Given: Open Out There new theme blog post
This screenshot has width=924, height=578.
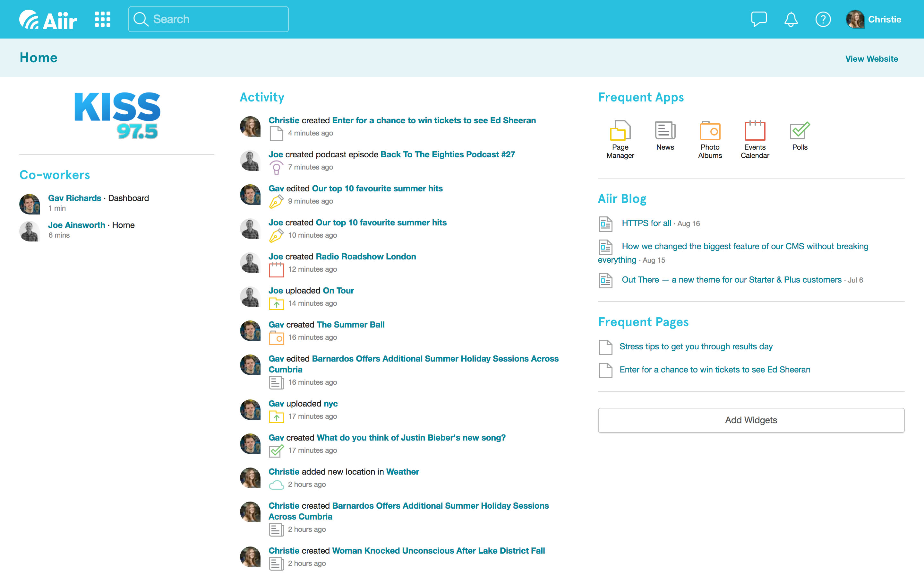Looking at the screenshot, I should pos(732,280).
